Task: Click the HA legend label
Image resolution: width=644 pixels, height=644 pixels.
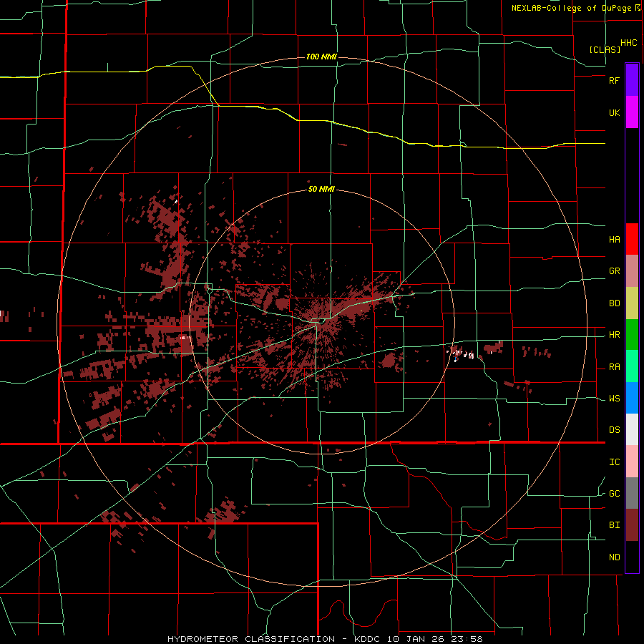Action: pos(614,240)
